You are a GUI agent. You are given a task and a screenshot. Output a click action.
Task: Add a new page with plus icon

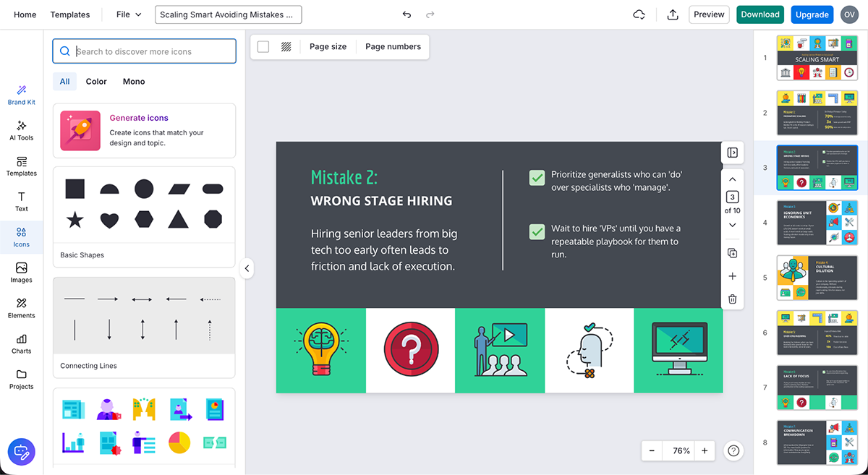pos(732,276)
